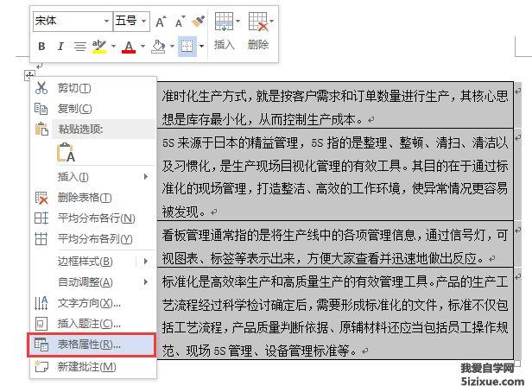The width and height of the screenshot is (532, 392).
Task: Choose 新建批注(M) menu item
Action: (93, 367)
